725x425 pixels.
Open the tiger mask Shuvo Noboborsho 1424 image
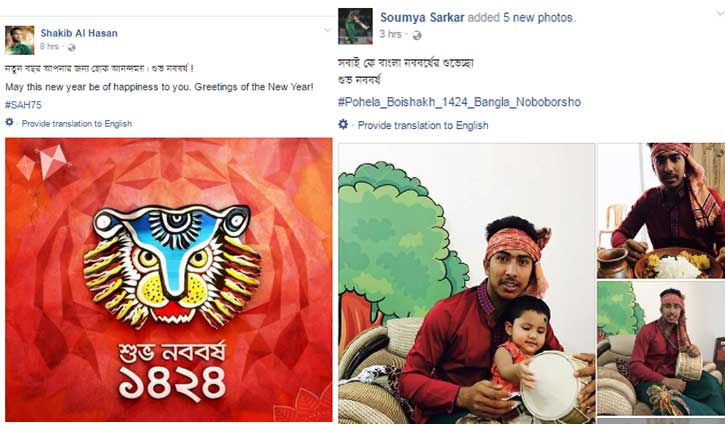point(169,280)
